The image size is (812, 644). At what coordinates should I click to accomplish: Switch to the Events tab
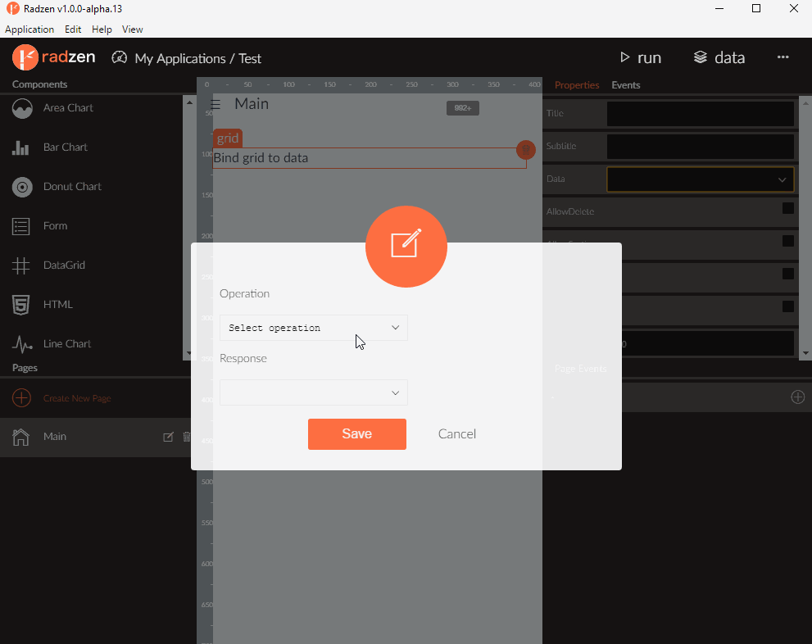tap(625, 84)
